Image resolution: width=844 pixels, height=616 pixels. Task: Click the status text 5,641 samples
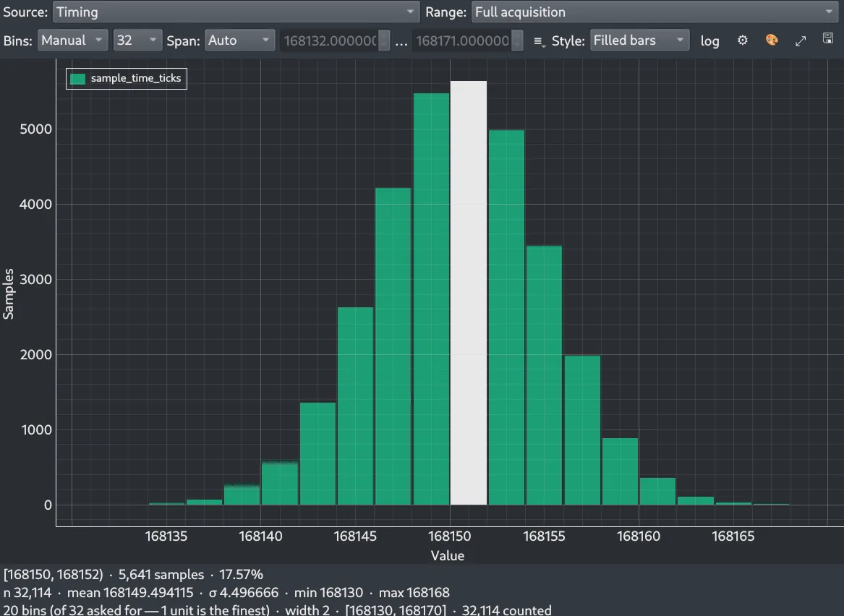[x=161, y=575]
